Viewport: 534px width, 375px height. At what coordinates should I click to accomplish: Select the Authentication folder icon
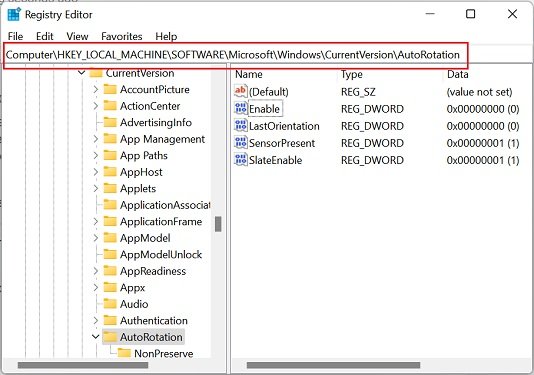(x=110, y=321)
